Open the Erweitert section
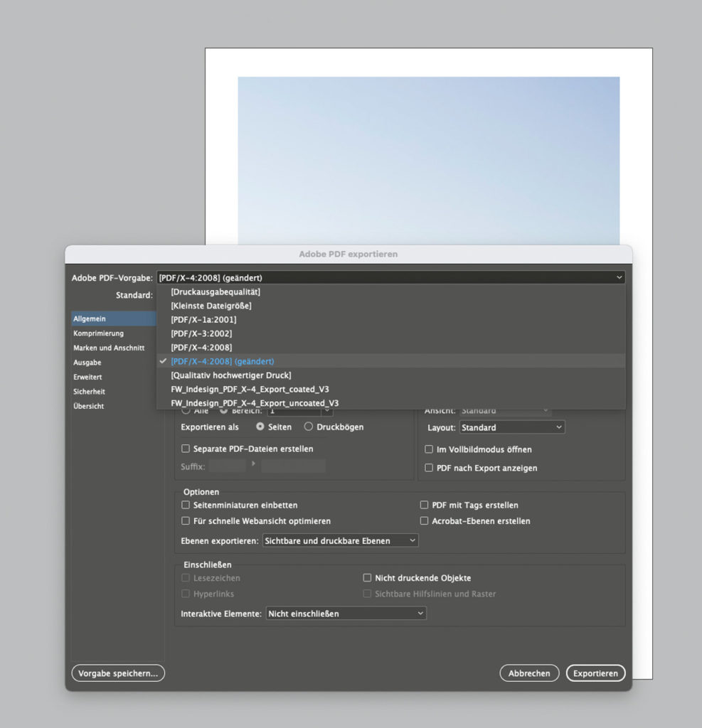Screen dimensions: 702x728 [x=114, y=377]
